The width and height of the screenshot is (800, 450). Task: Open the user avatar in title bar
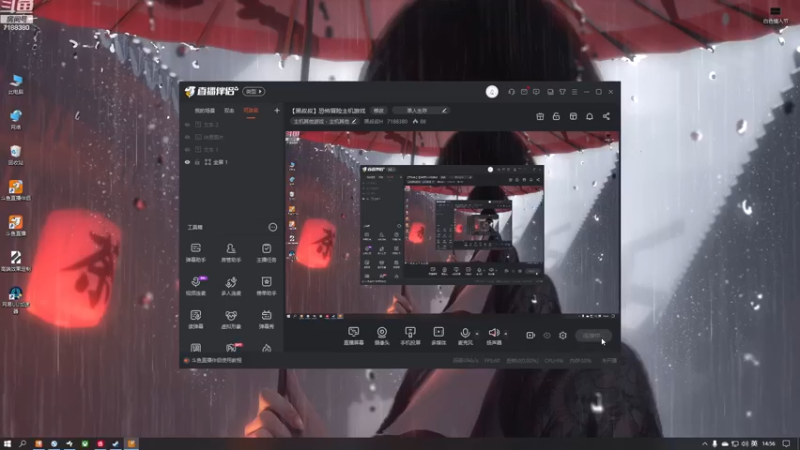click(492, 92)
